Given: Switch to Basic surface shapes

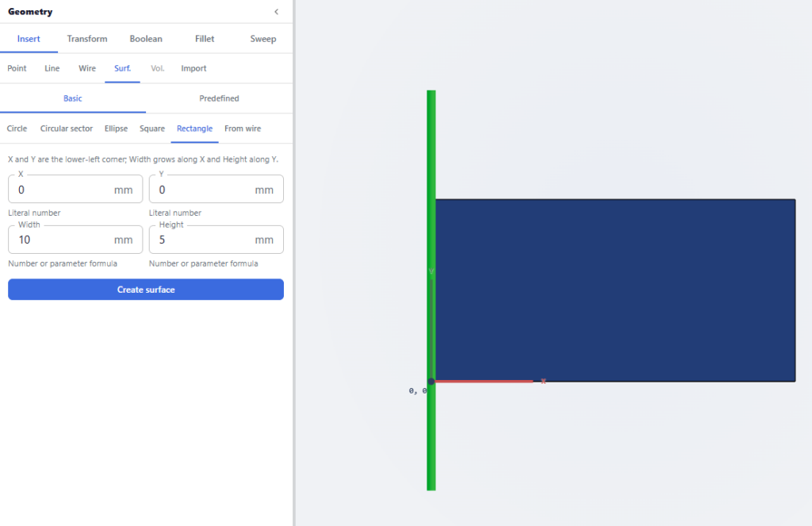Looking at the screenshot, I should [72, 98].
